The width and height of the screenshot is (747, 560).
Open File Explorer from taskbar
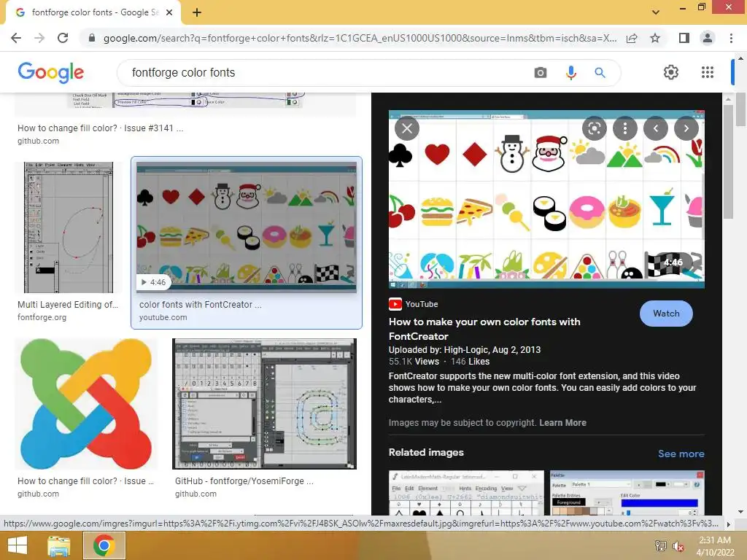tap(60, 545)
